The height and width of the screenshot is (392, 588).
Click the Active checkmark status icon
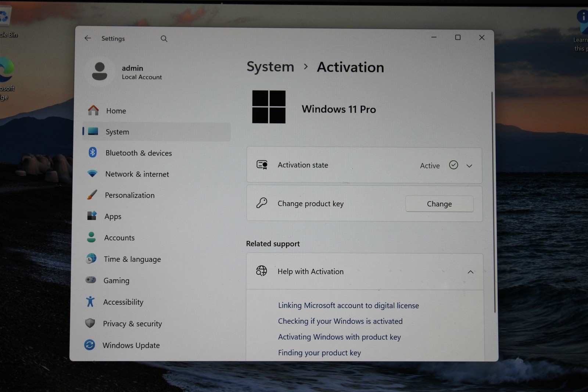coord(453,165)
